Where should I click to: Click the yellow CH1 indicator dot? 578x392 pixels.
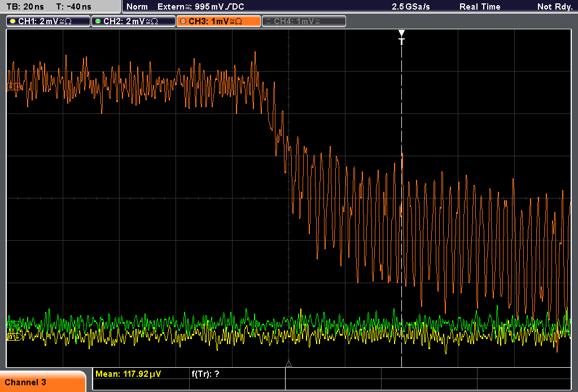[x=13, y=21]
